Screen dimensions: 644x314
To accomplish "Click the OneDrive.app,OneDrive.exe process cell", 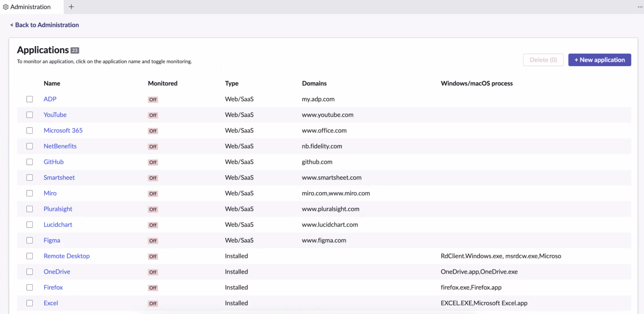I will (479, 272).
